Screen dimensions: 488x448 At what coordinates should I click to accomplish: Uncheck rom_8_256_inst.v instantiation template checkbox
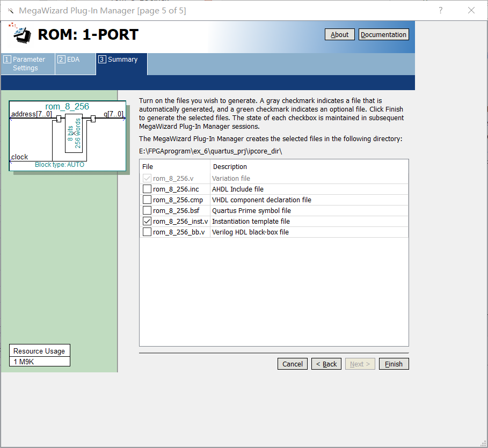coord(147,221)
